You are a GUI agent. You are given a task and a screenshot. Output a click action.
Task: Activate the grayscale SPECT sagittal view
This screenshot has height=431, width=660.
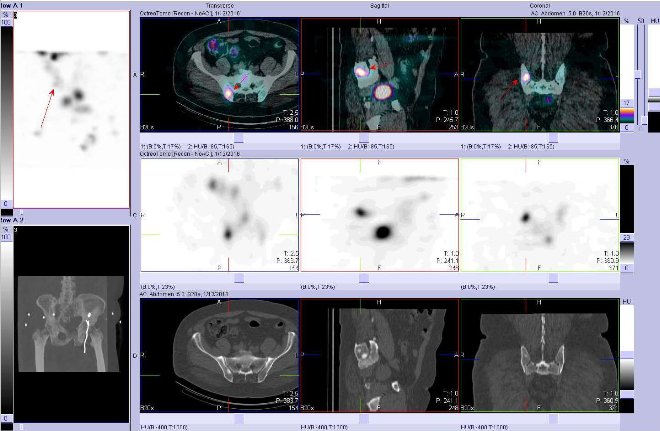tap(379, 215)
